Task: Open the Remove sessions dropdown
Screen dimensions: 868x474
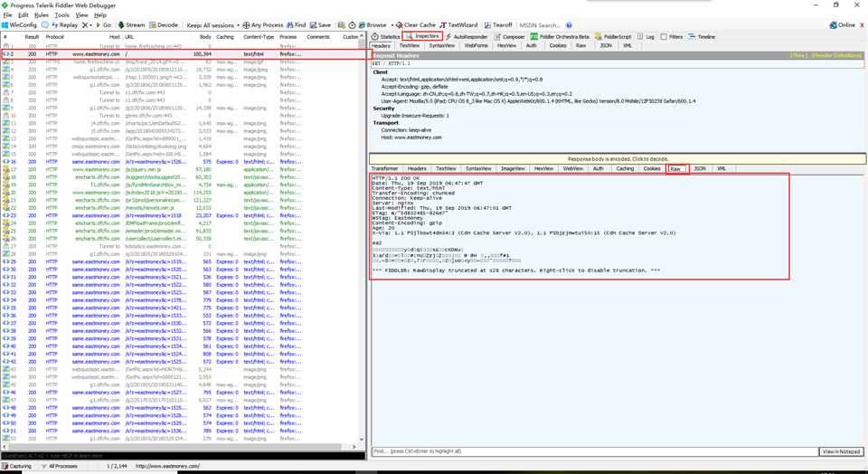Action: tap(87, 25)
